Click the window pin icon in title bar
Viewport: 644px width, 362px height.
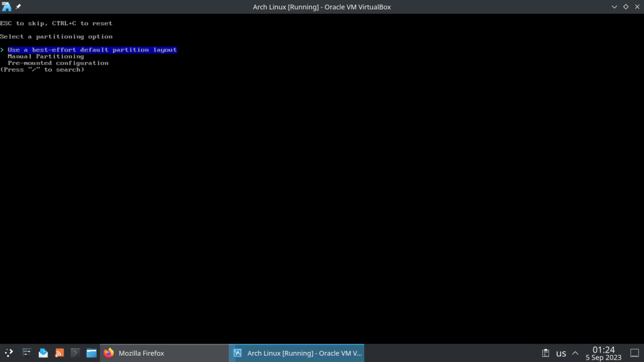(18, 7)
